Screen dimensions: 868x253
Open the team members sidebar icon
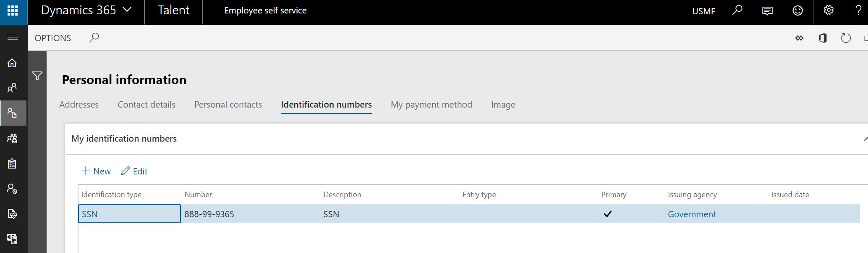coord(13,138)
